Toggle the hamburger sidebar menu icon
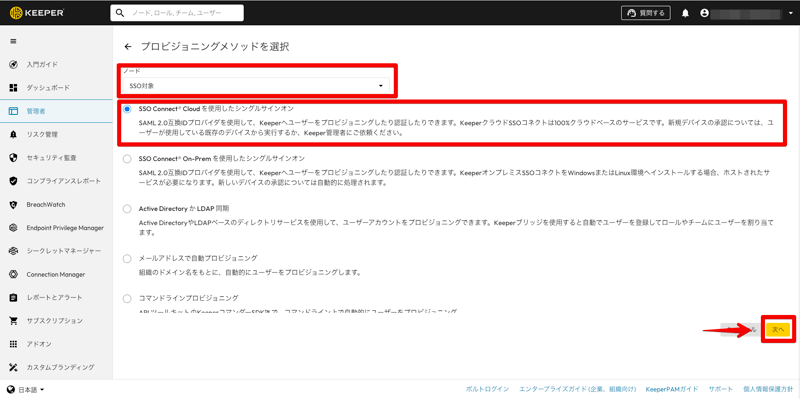Viewport: 800px width, 399px height. pos(14,41)
